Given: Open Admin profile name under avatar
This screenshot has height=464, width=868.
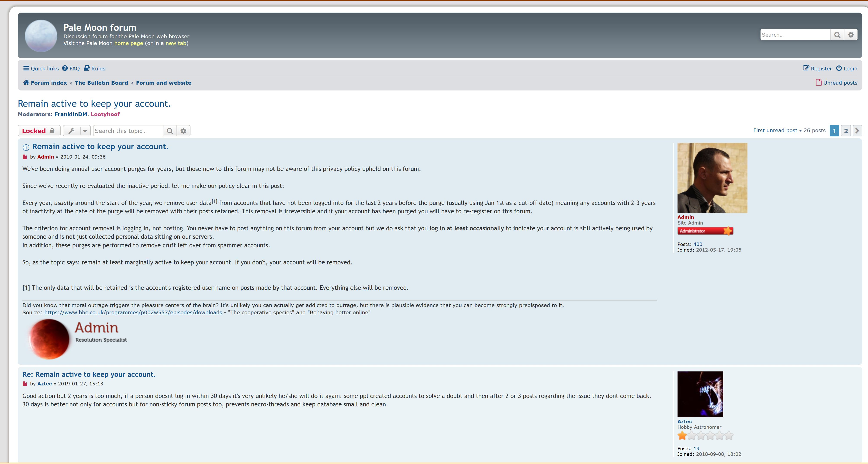Looking at the screenshot, I should [x=686, y=217].
